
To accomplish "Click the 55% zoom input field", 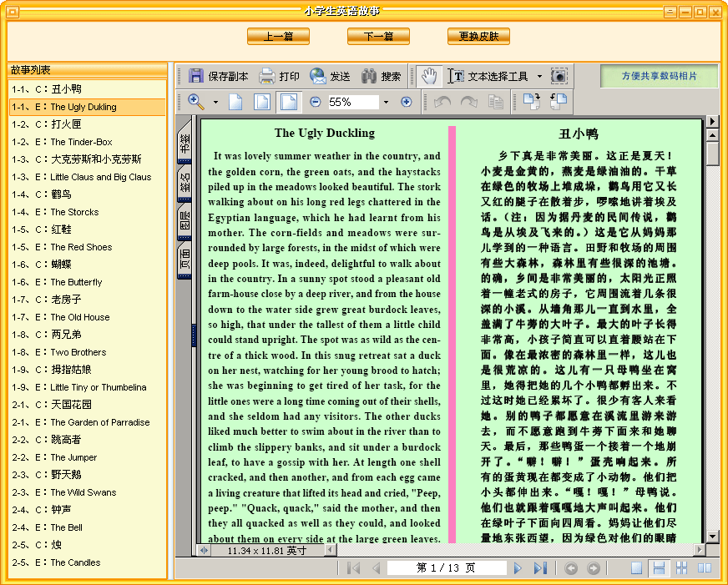I will pos(353,102).
